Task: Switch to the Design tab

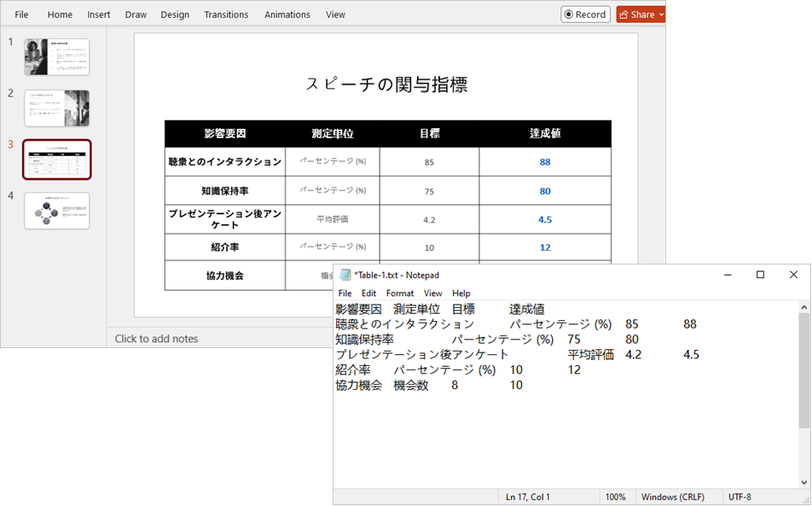Action: 175,15
